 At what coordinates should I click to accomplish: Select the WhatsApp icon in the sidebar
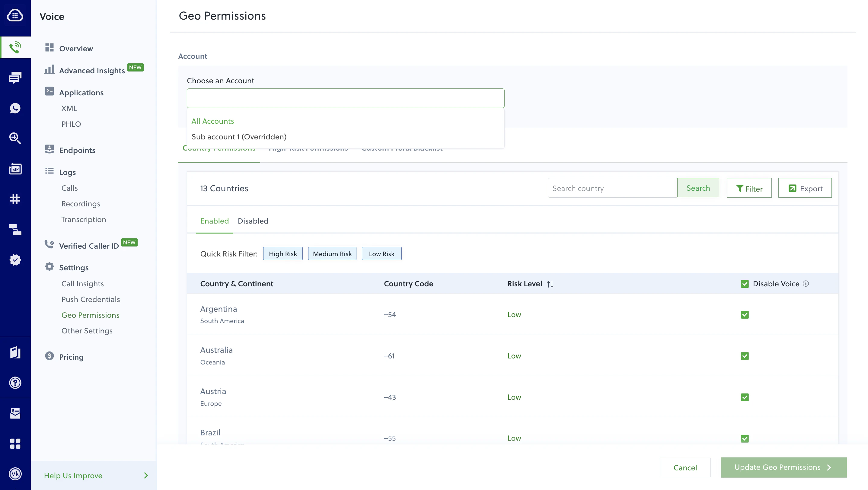point(15,108)
